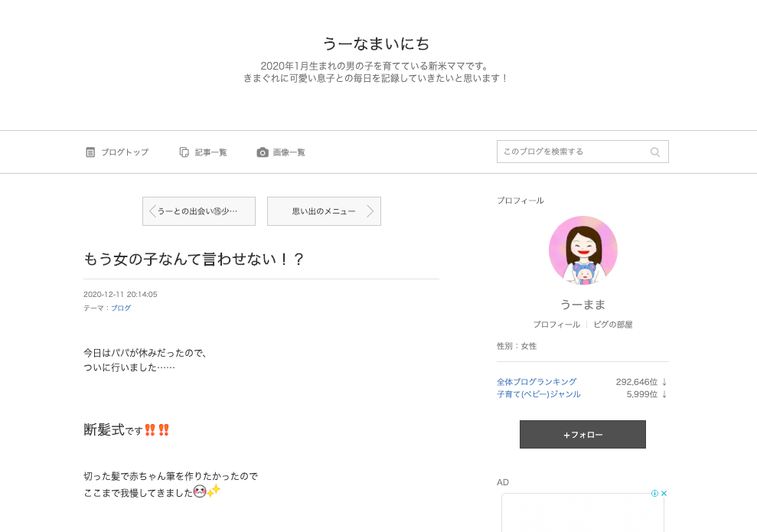Click the sparkle emoji after 我慢してきました
Viewport: 757px width, 532px height.
(214, 491)
